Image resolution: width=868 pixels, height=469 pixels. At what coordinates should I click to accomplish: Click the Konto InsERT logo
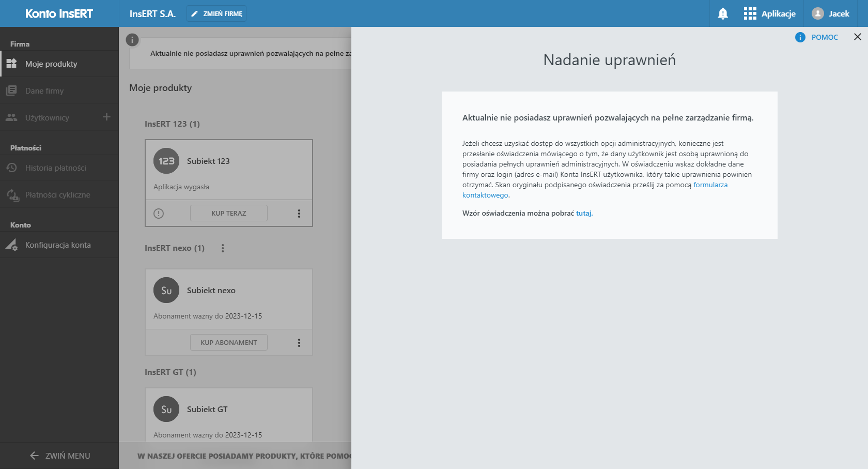tap(59, 14)
